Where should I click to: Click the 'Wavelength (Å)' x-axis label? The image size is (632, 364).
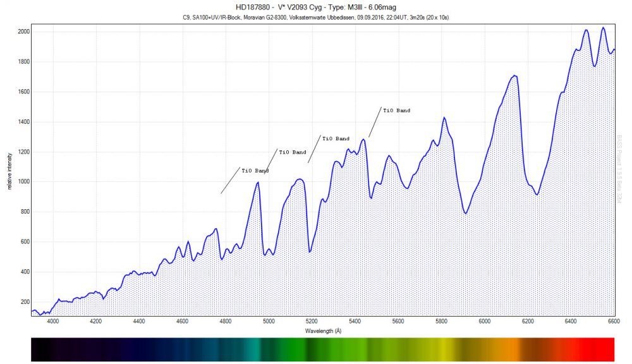pyautogui.click(x=323, y=331)
